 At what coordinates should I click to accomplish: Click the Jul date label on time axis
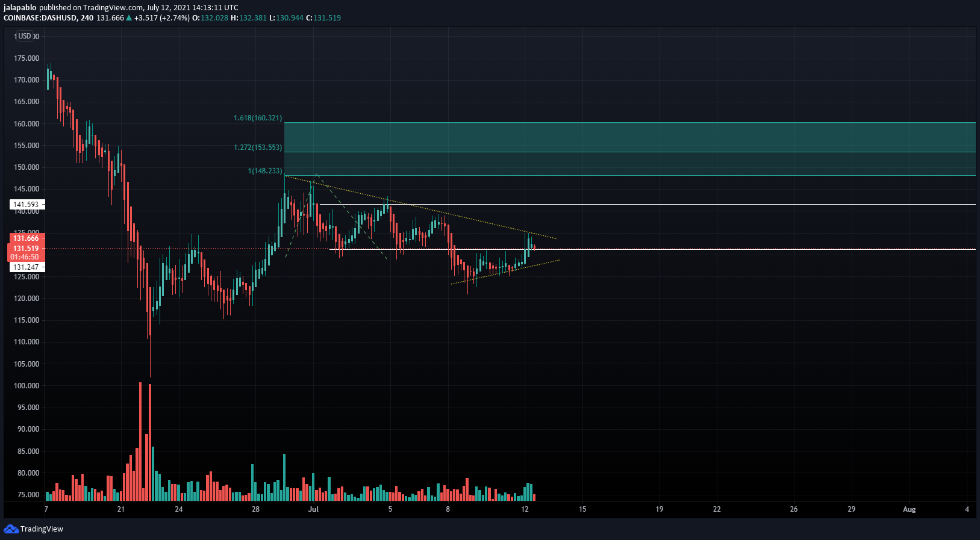[x=313, y=509]
